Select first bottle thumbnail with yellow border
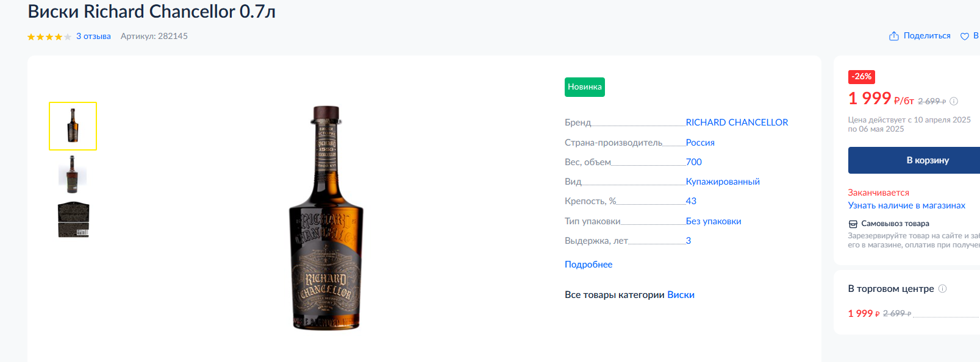Image resolution: width=980 pixels, height=362 pixels. click(x=73, y=126)
